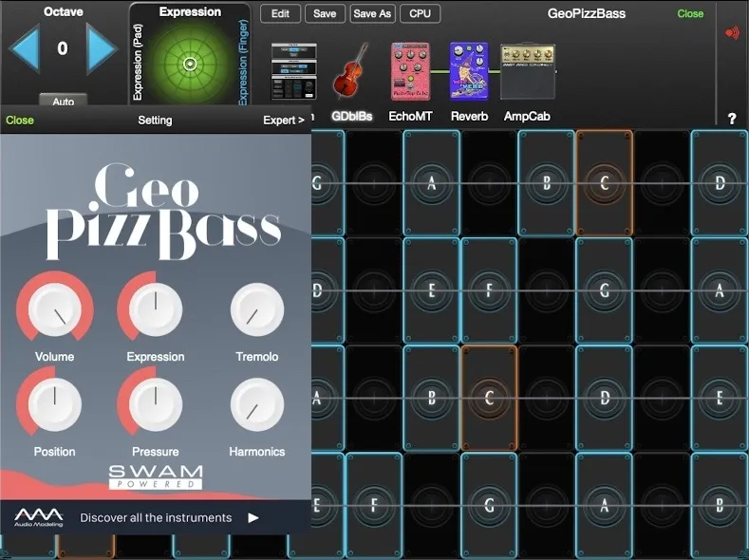Play the F pad in the bottom row
749x560 pixels.
pos(374,505)
